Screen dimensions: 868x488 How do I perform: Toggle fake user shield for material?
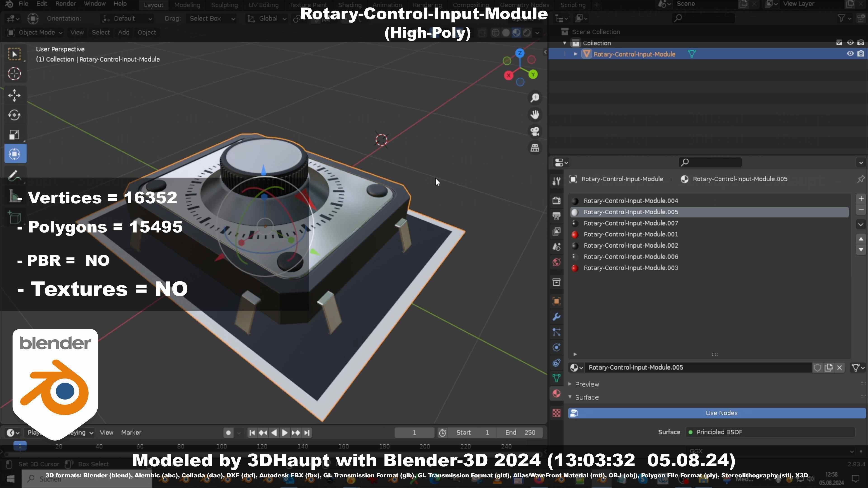pos(817,368)
